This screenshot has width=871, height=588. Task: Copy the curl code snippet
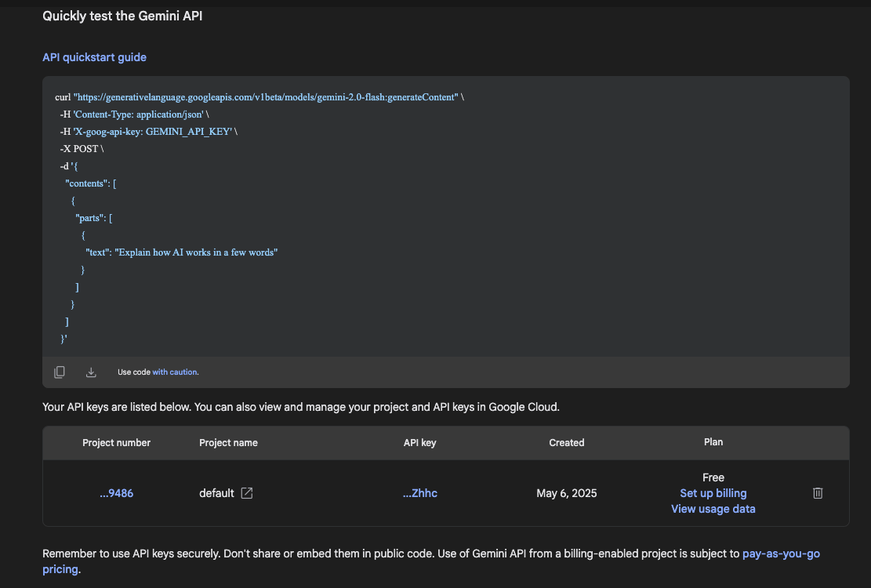point(60,372)
